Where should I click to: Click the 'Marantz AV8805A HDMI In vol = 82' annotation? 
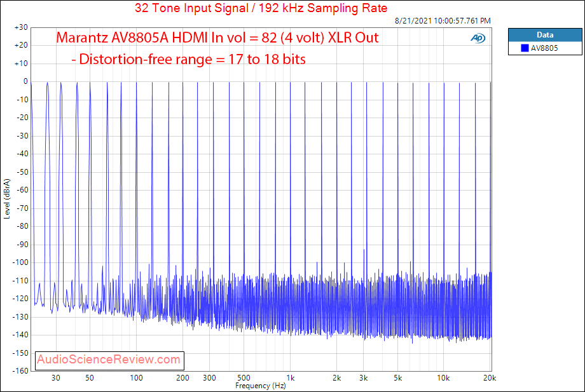[217, 37]
